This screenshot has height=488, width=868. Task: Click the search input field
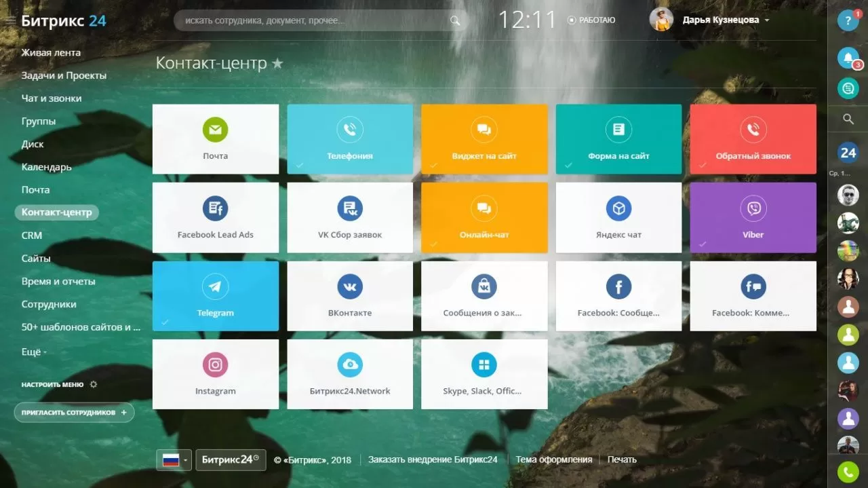click(x=312, y=21)
